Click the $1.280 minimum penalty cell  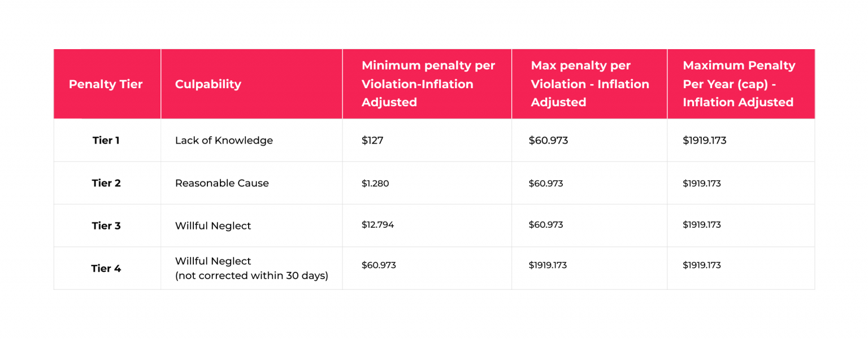375,183
